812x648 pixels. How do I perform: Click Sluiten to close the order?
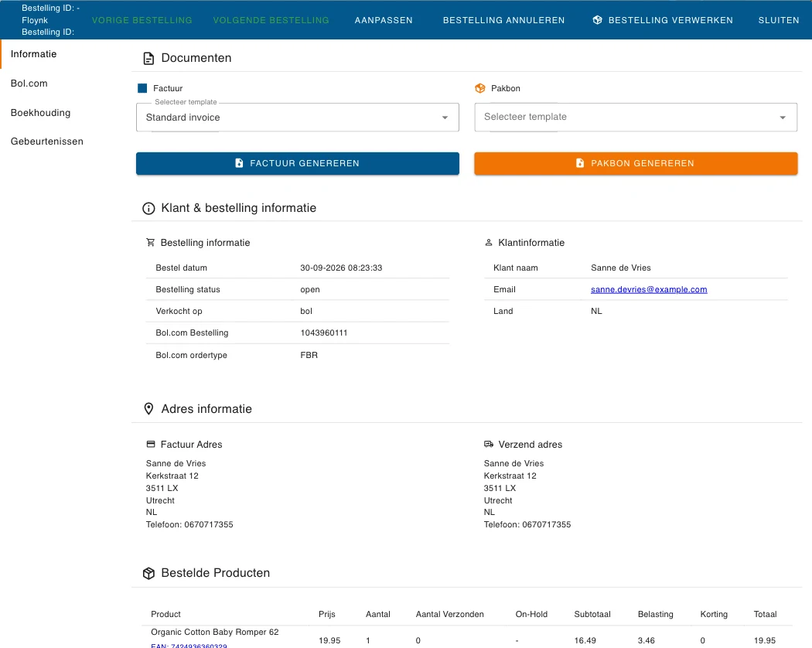(x=779, y=20)
